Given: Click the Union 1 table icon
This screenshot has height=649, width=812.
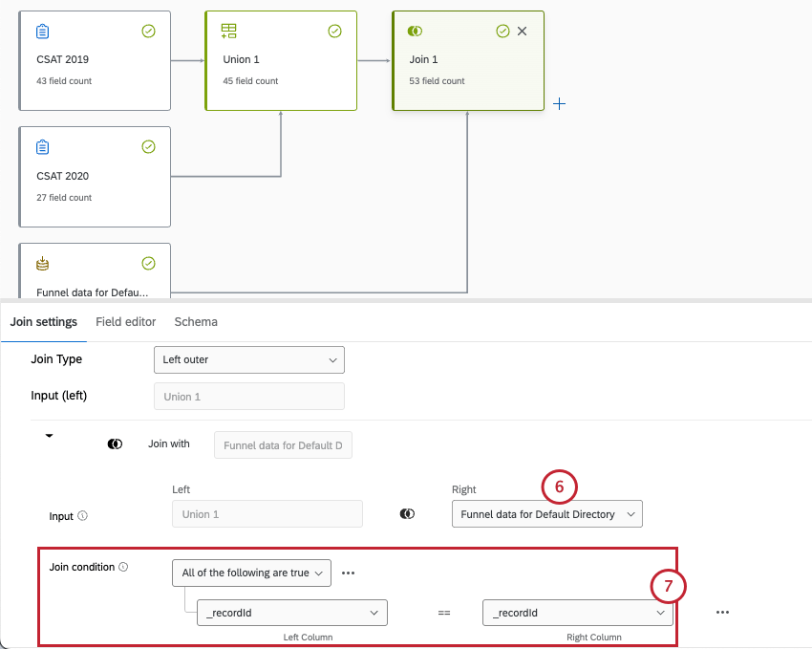Looking at the screenshot, I should click(228, 32).
